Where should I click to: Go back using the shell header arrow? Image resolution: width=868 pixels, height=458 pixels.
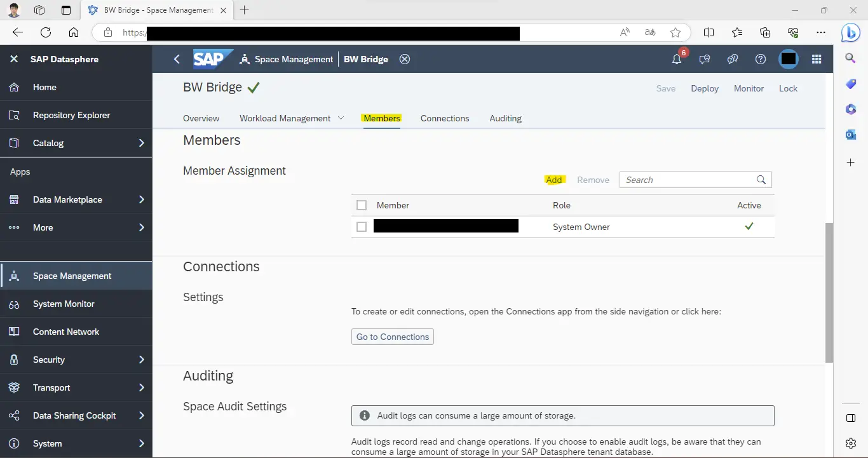point(177,59)
